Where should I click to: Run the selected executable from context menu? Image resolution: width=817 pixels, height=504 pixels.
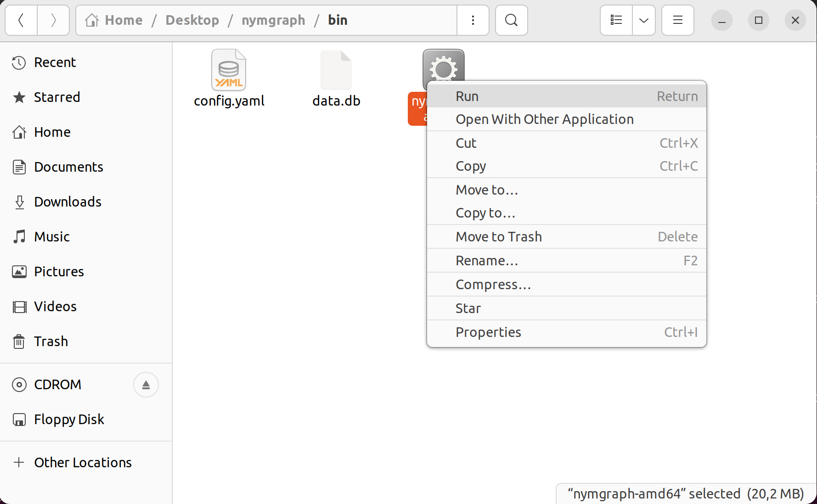pos(467,96)
